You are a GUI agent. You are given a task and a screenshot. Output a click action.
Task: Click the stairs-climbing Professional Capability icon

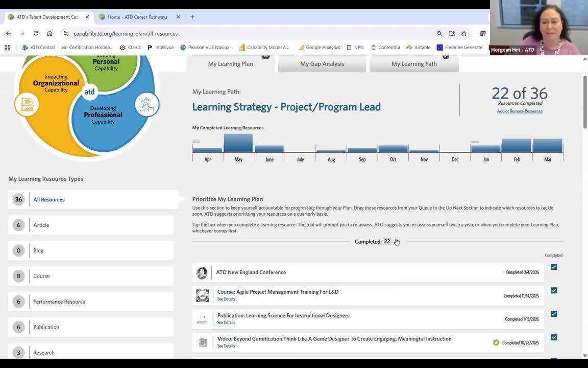pos(147,104)
